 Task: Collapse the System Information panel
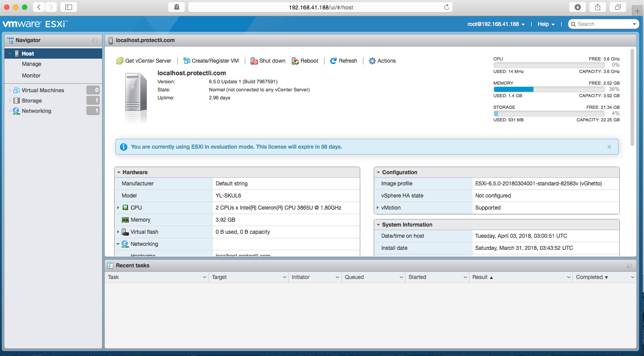(378, 225)
